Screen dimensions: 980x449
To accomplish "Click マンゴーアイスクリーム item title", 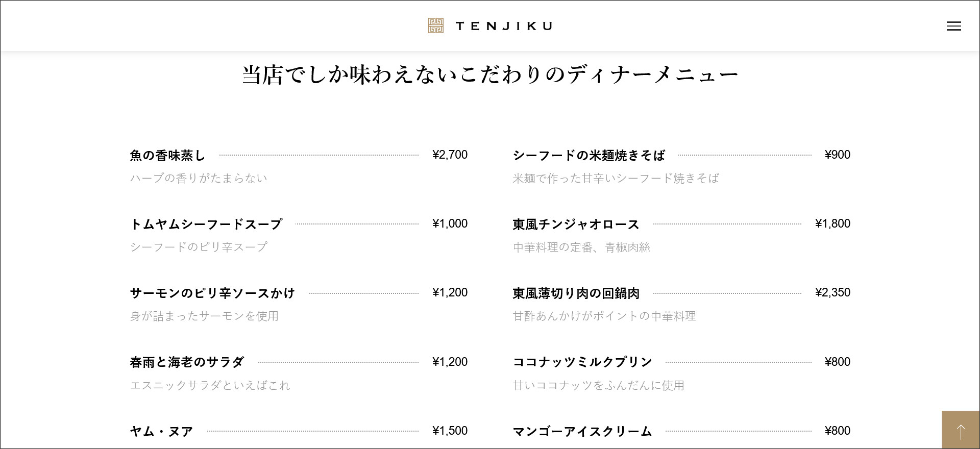I will tap(582, 431).
